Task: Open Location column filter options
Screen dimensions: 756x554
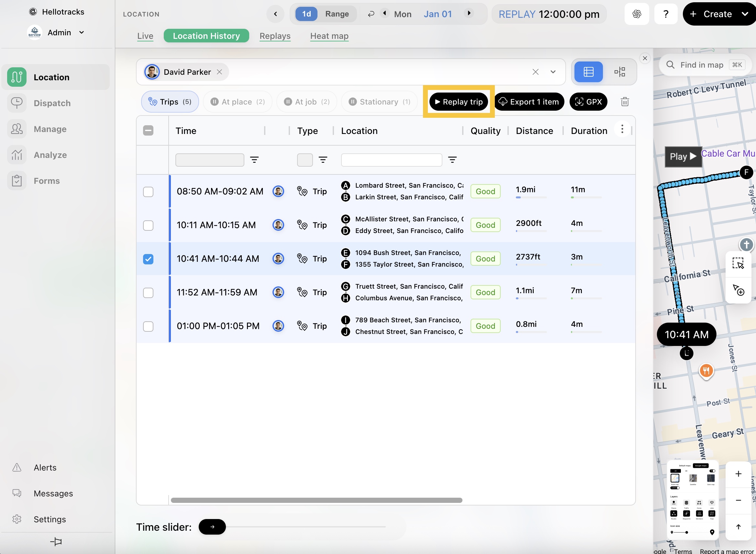Action: [452, 160]
